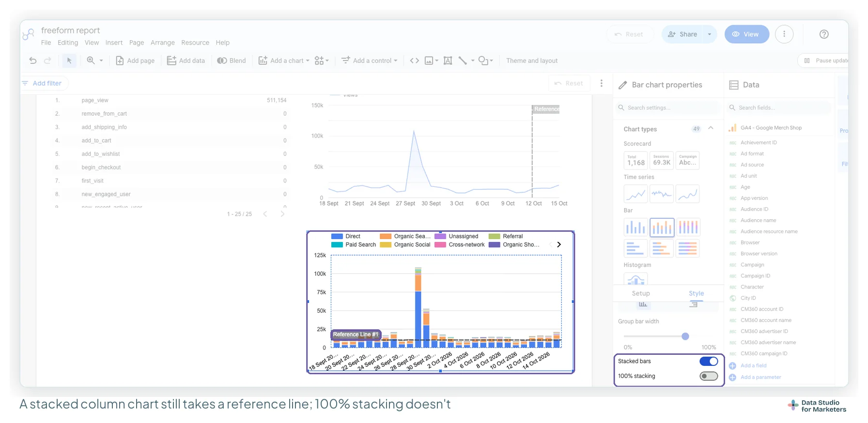Click Add page in toolbar
The image size is (868, 423).
click(135, 60)
